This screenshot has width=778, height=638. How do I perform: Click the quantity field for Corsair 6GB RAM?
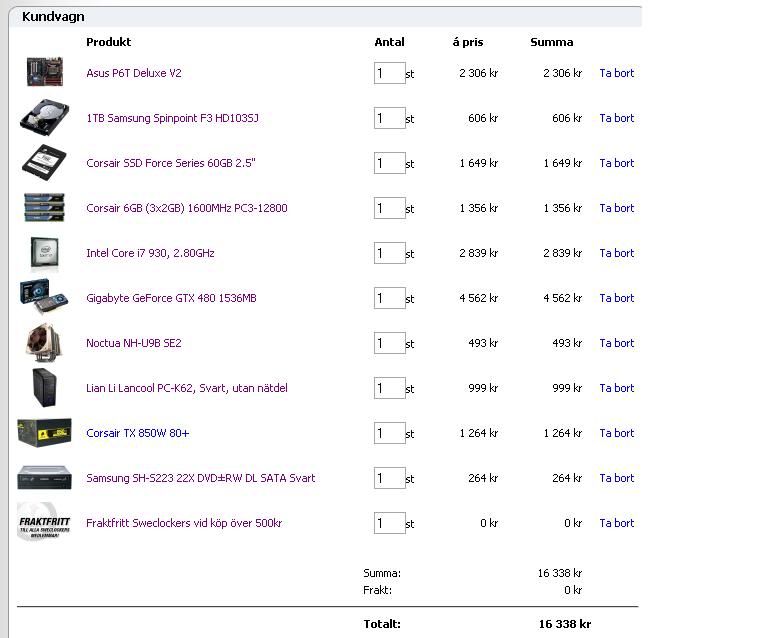(389, 208)
